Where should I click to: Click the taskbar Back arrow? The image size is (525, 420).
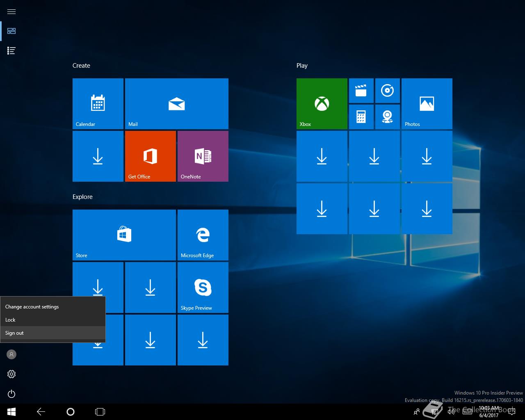pos(41,412)
